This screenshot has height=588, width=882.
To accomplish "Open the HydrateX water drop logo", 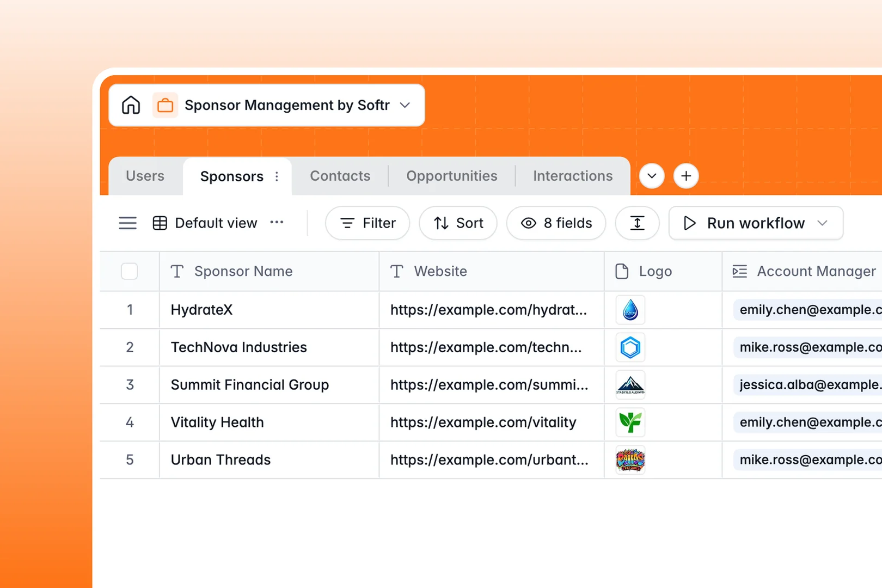I will (x=630, y=310).
